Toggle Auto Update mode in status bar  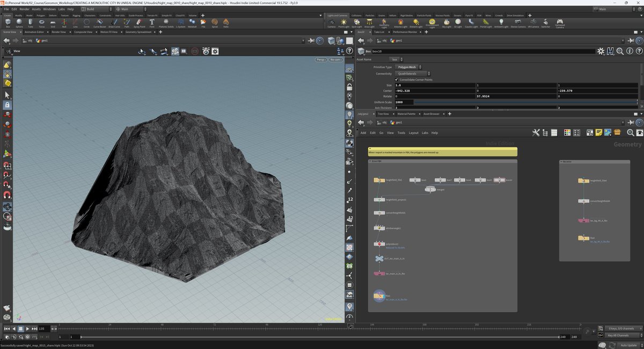[x=629, y=345]
